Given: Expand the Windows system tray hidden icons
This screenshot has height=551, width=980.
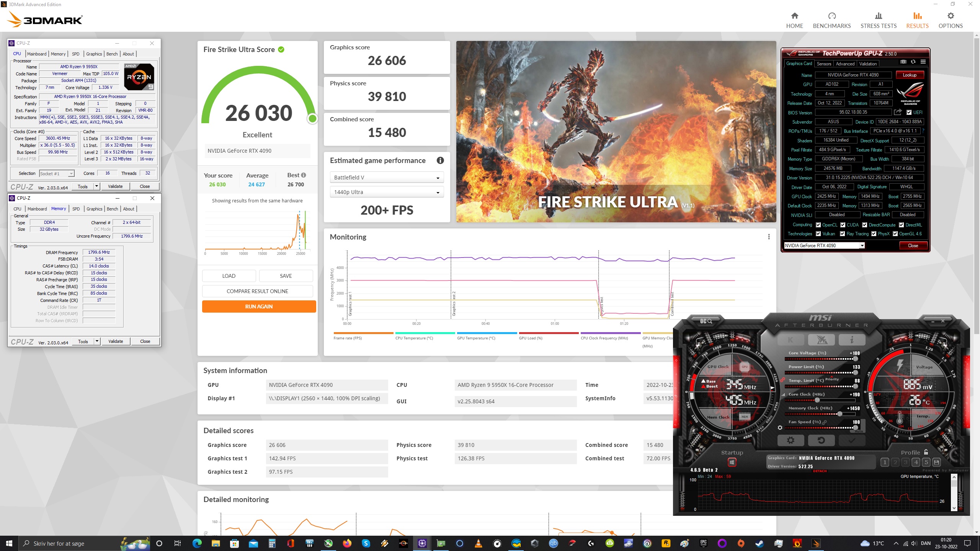Looking at the screenshot, I should pos(896,543).
